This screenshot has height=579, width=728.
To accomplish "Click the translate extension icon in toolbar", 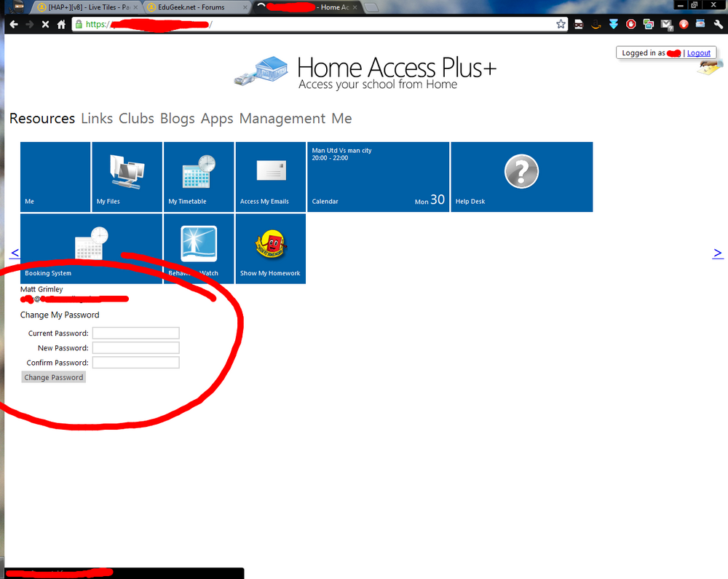I will point(649,24).
